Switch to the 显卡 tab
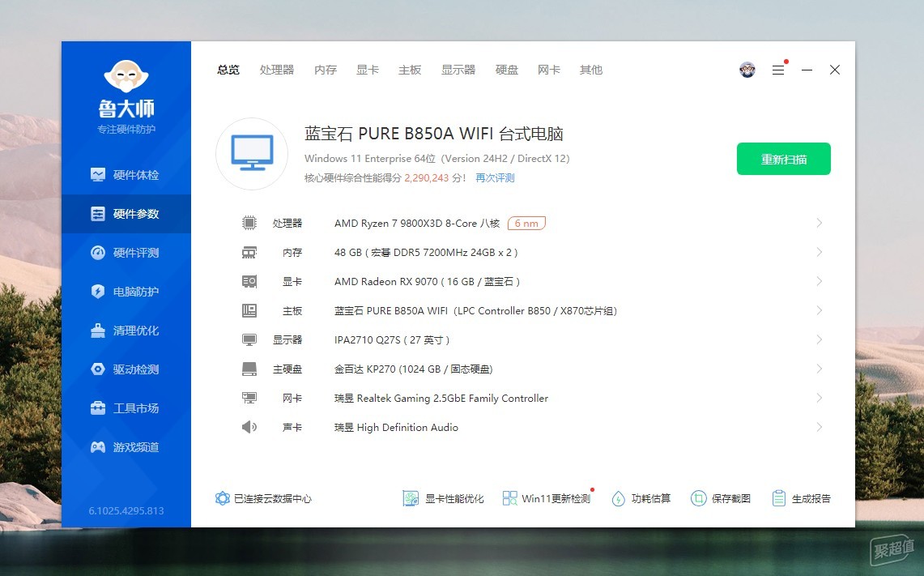 click(368, 70)
